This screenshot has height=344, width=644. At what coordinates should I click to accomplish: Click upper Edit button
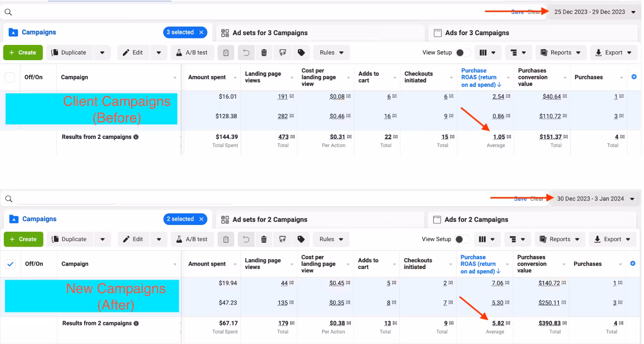click(133, 53)
